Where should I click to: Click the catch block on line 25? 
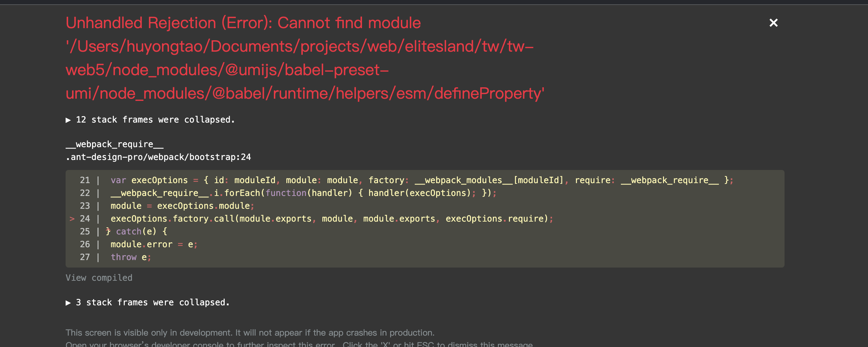136,231
